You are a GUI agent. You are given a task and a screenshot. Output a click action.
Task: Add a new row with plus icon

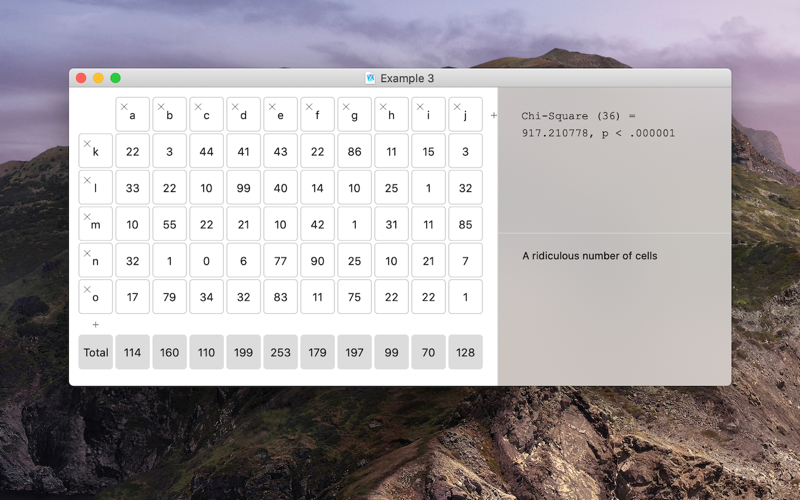[x=95, y=324]
